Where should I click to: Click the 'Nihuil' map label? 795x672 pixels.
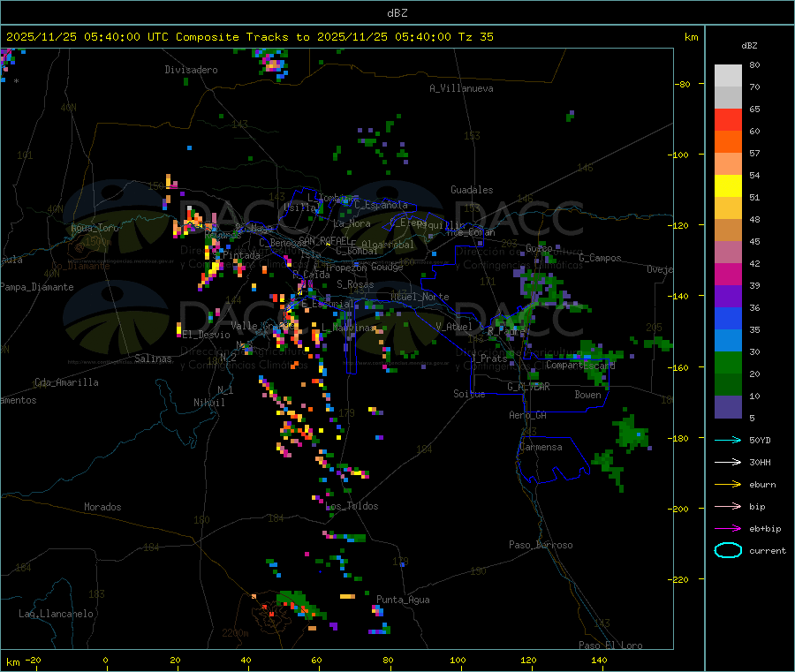[208, 403]
